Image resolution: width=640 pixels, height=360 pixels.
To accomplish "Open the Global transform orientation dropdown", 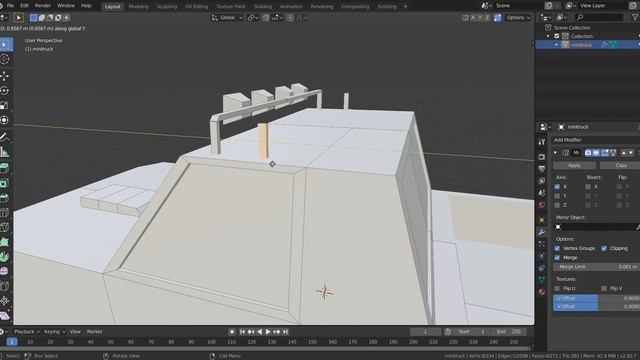I will tap(227, 18).
